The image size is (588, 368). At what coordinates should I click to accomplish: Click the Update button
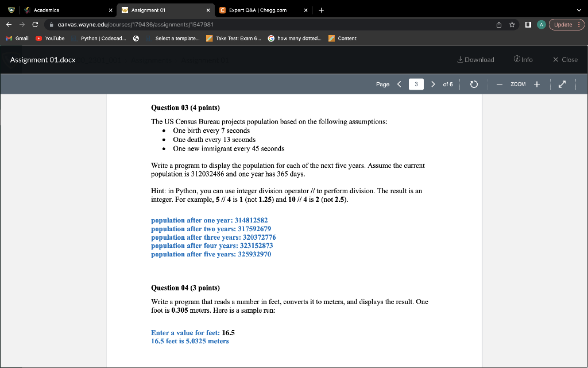point(564,24)
